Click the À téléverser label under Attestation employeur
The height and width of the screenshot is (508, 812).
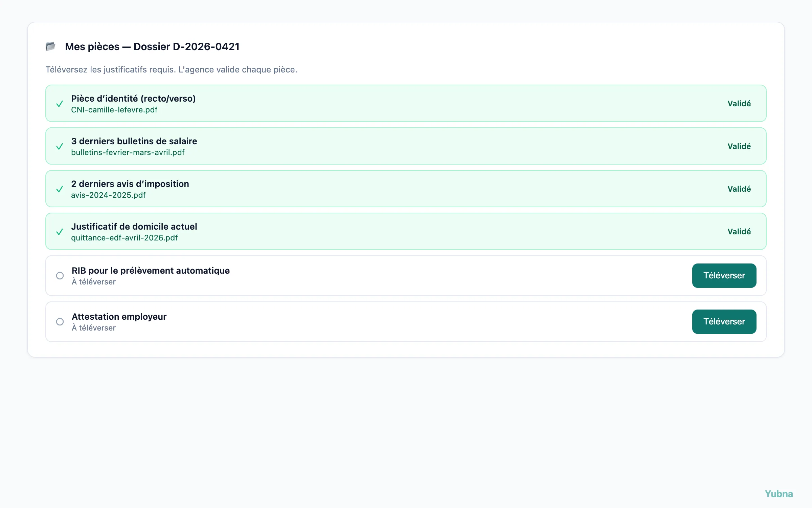click(x=94, y=328)
